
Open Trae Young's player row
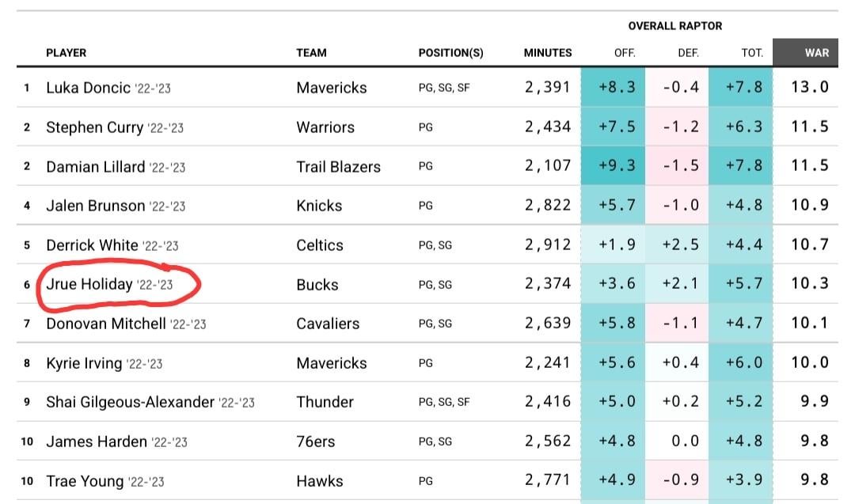(x=85, y=480)
